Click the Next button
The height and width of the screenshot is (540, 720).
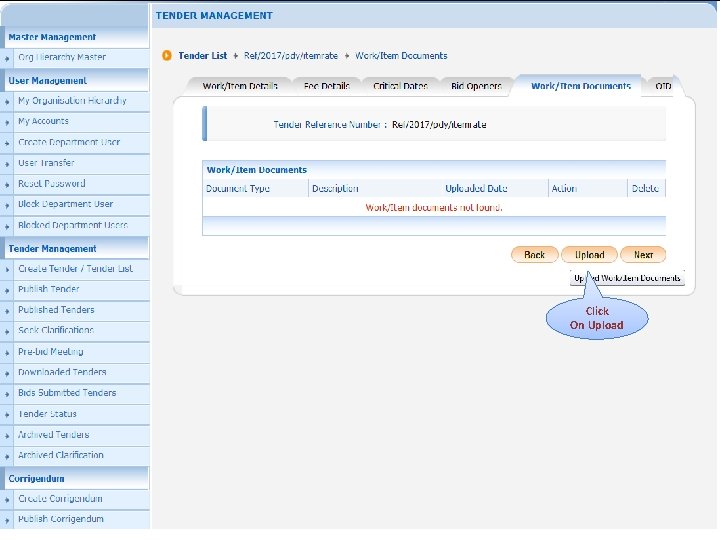[x=643, y=255]
